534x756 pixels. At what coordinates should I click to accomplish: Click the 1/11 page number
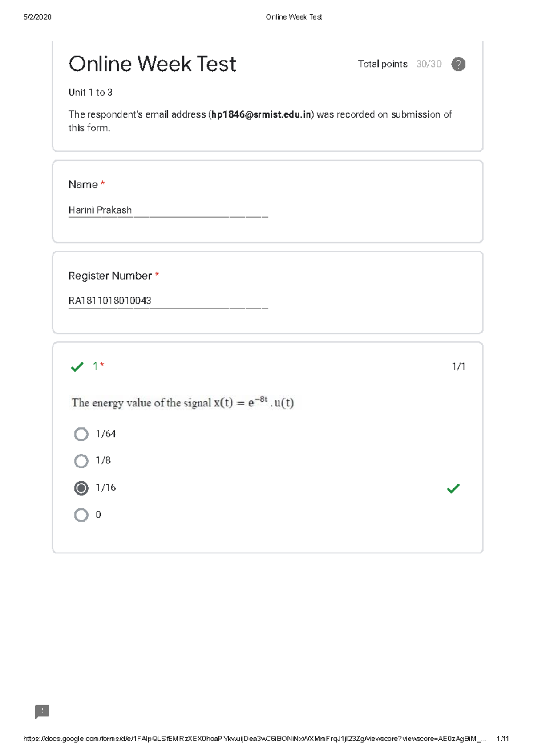502,739
